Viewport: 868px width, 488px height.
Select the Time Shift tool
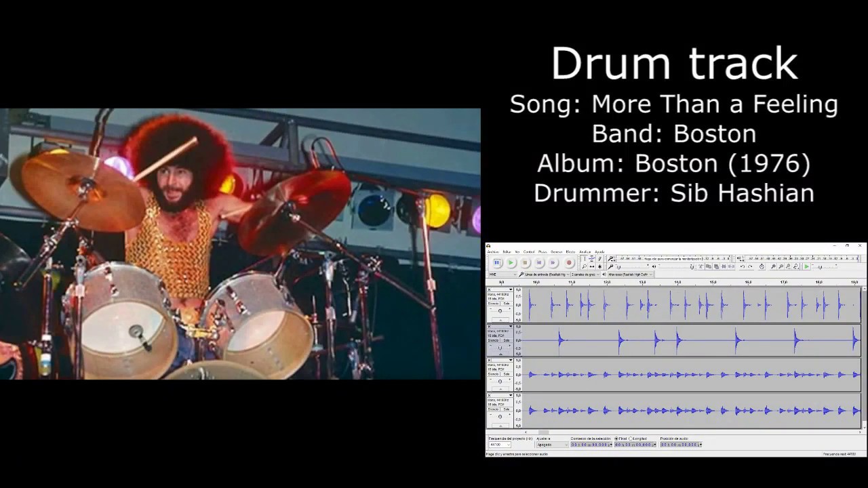592,266
